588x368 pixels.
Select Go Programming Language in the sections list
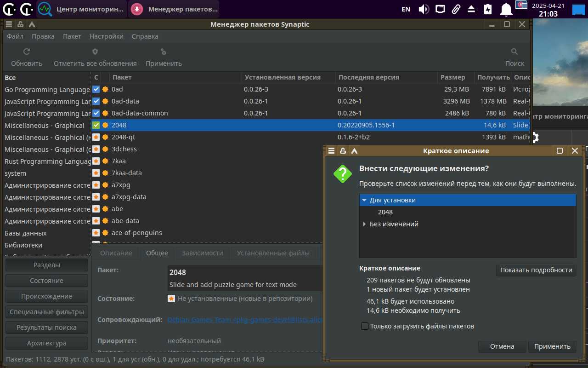[x=47, y=90]
